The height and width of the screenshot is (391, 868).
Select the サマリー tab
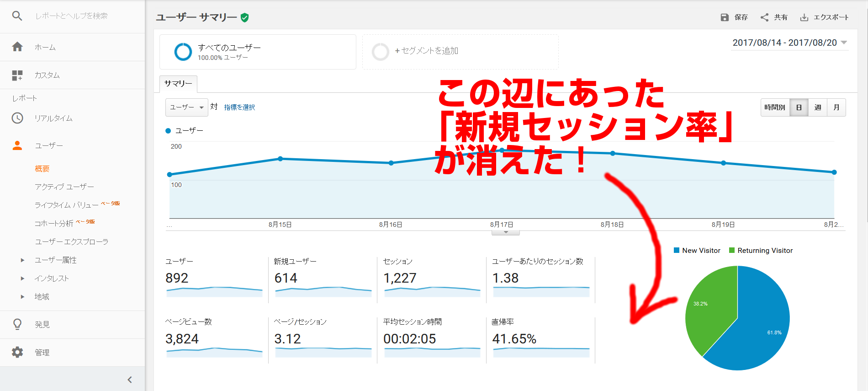pyautogui.click(x=178, y=84)
